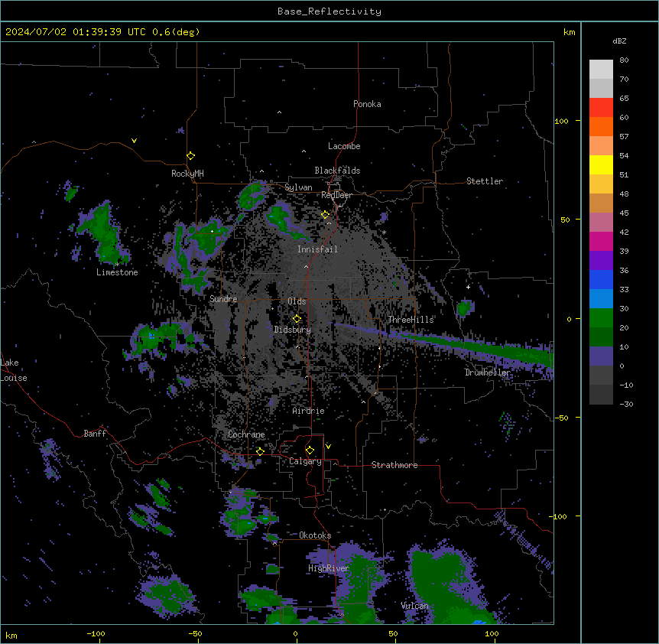Click the km unit label at bottom left
Viewport: 659px width, 644px height.
click(x=11, y=635)
